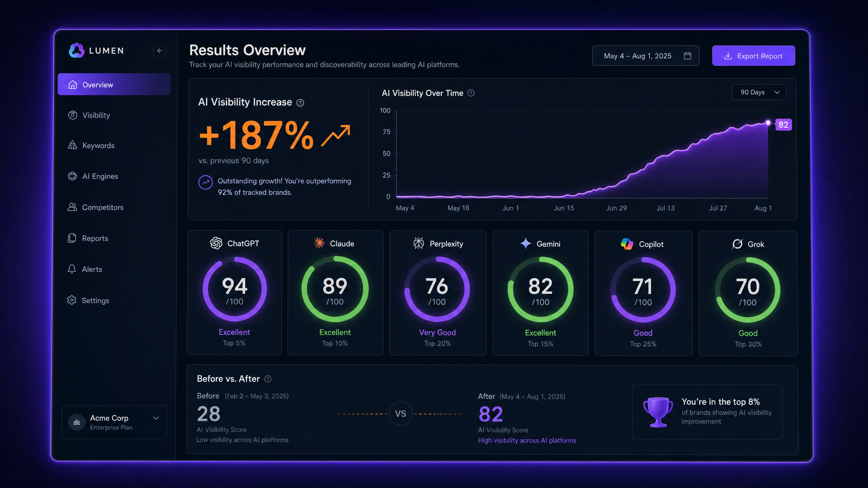Click the orange trending-up arrow icon
This screenshot has width=868, height=488.
336,136
